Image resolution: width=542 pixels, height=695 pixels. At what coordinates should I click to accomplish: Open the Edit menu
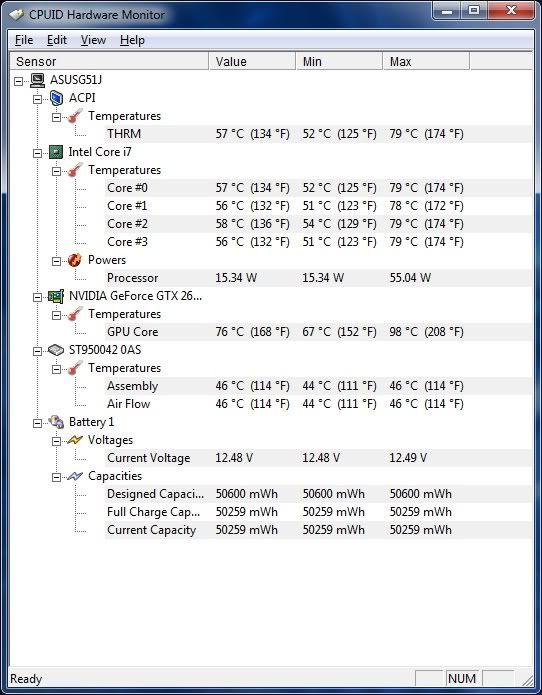pyautogui.click(x=57, y=40)
